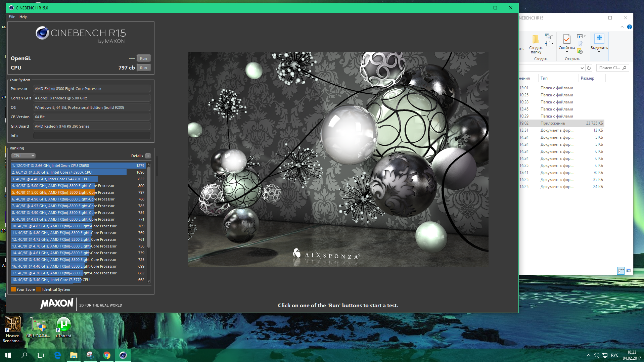Open the GPU-Z desktop shortcut

[38, 327]
